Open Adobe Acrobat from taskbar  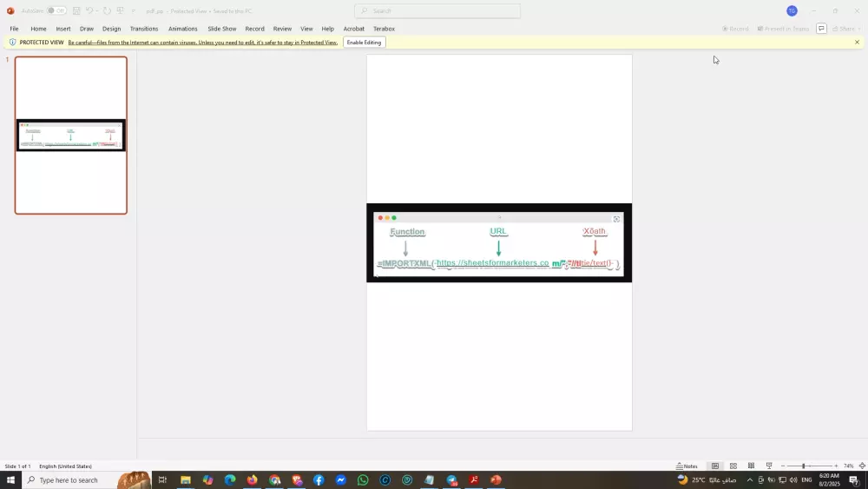click(x=474, y=480)
